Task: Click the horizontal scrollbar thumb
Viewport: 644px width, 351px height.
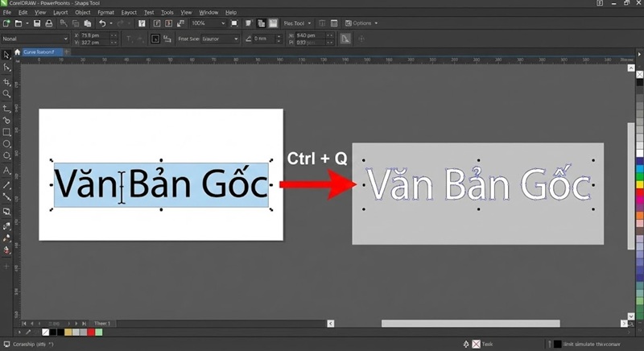Action: (471, 324)
